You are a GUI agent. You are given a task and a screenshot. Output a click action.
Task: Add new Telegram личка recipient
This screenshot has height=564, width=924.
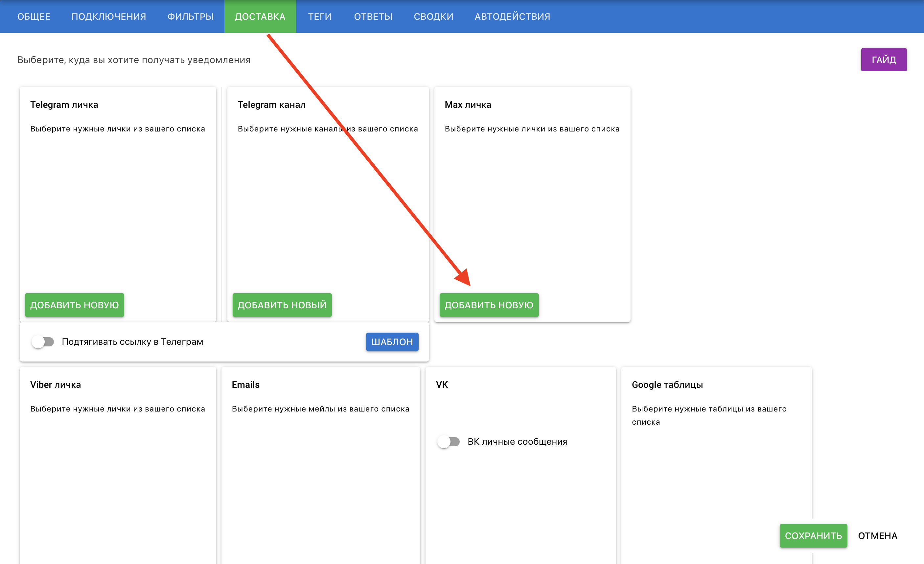click(74, 305)
